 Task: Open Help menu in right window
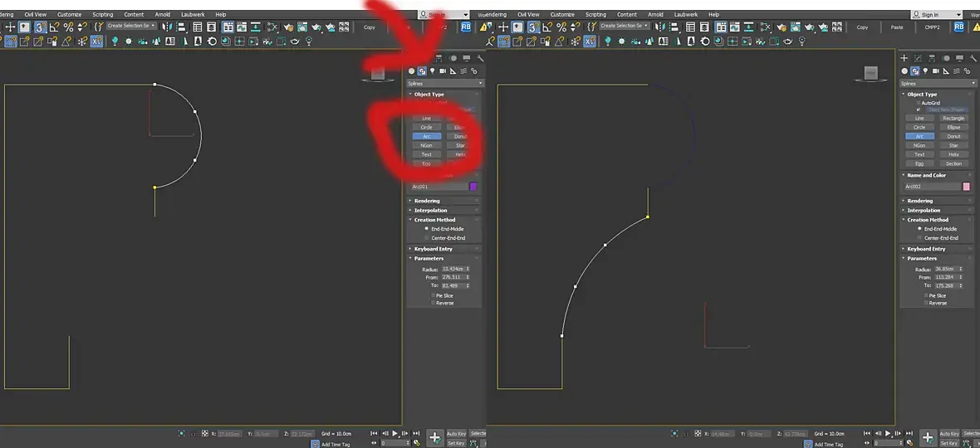tap(713, 14)
